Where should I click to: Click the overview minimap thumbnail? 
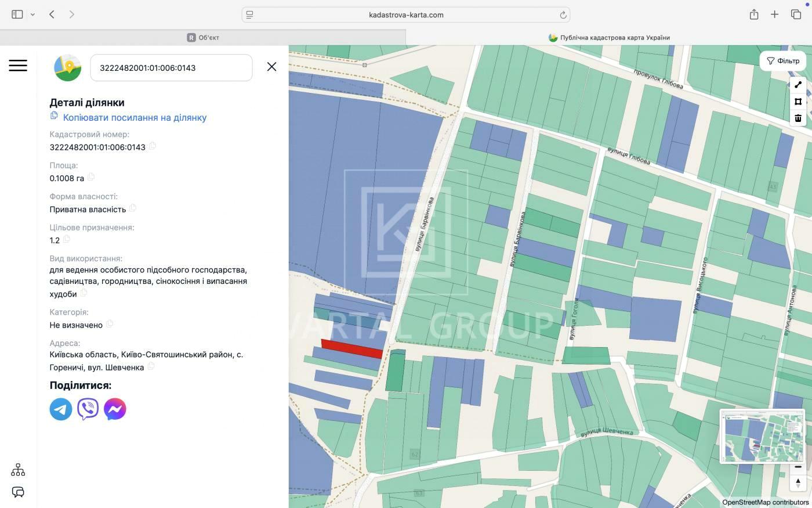coord(762,436)
